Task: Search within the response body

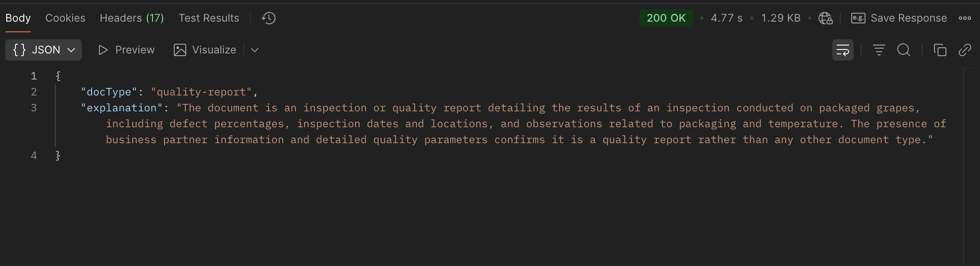Action: (903, 50)
